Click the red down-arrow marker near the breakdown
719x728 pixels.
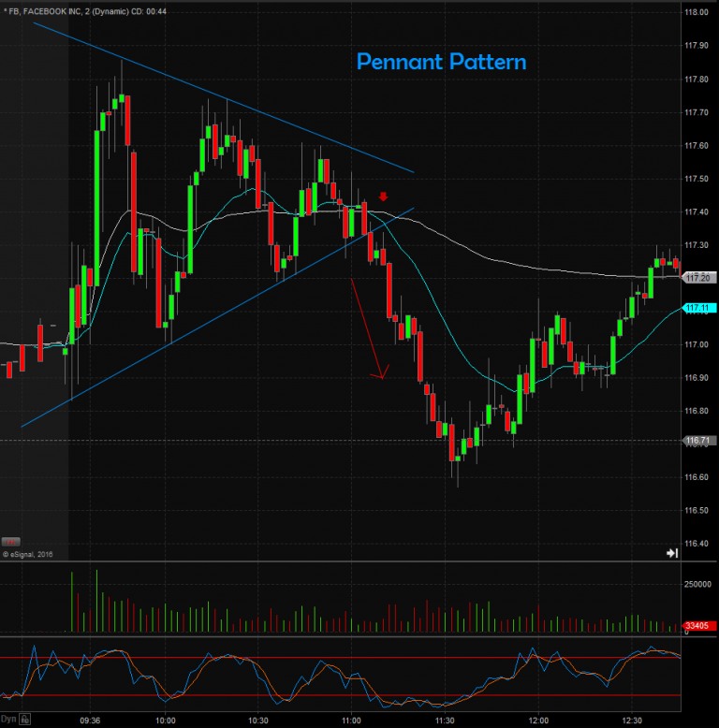coord(383,196)
